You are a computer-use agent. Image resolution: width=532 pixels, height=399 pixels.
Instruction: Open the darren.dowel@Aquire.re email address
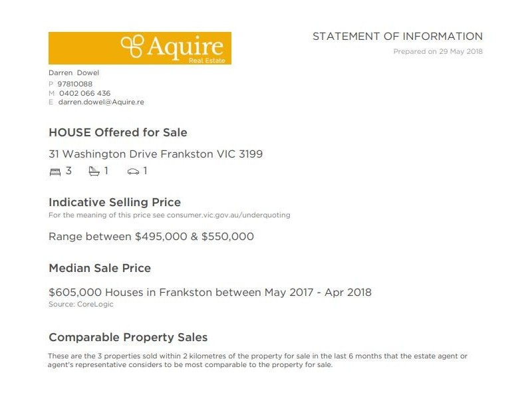pyautogui.click(x=101, y=102)
